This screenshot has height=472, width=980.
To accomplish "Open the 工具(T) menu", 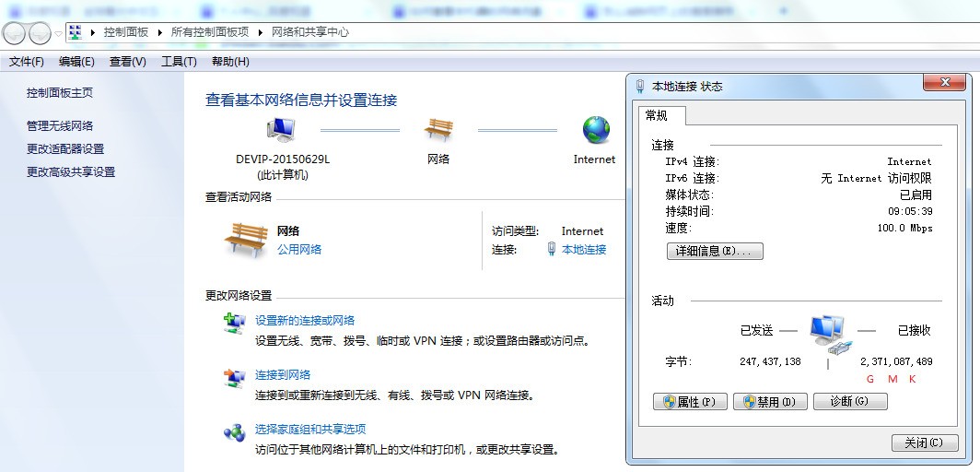I will click(x=179, y=62).
